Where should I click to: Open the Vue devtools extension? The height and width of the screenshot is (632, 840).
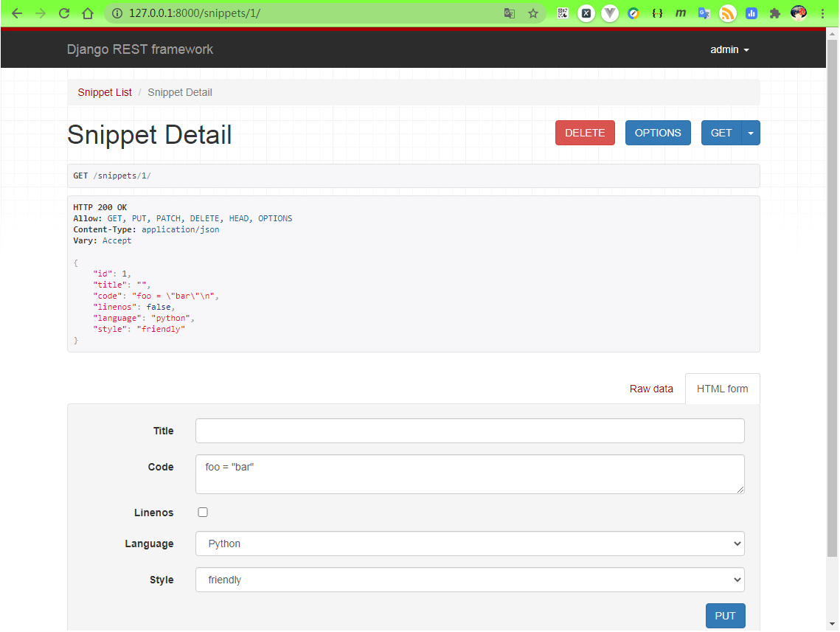pos(610,13)
